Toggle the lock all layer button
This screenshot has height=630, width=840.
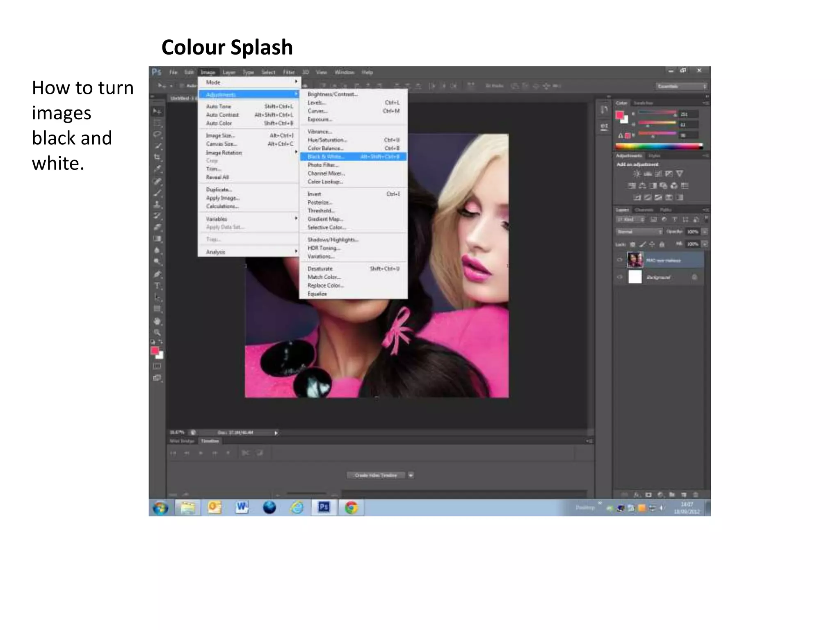click(662, 244)
